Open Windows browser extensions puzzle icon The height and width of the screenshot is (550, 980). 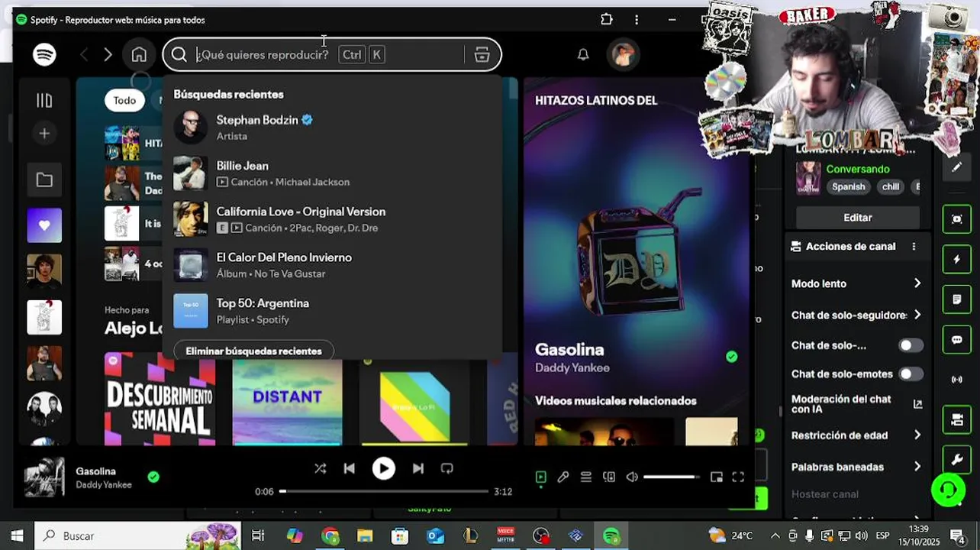pos(607,20)
